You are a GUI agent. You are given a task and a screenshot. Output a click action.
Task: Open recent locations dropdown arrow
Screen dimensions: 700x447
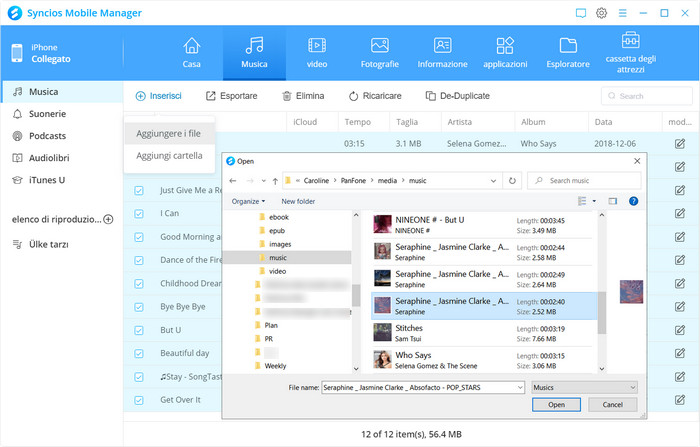[x=263, y=181]
